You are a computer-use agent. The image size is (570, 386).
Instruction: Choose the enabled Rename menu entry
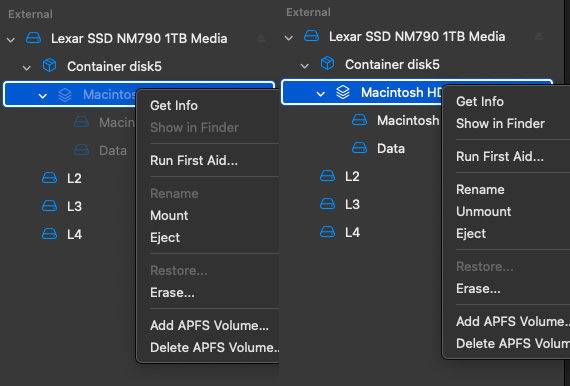[480, 189]
